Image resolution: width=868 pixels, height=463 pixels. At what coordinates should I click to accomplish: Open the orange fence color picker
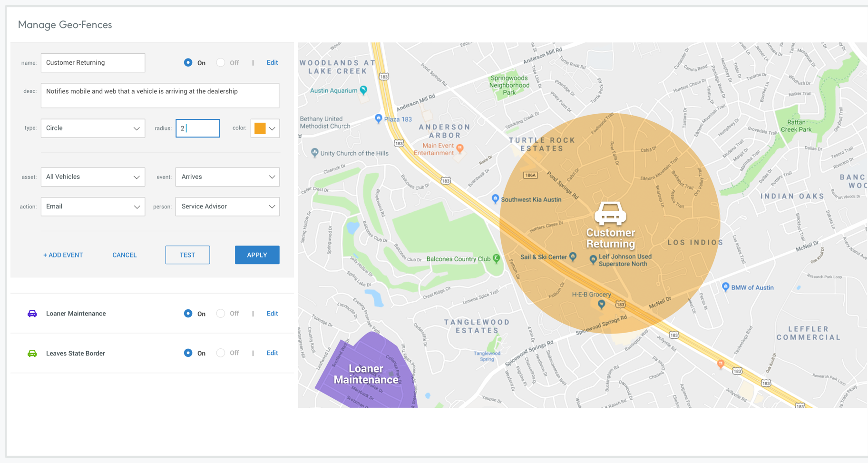pos(265,128)
